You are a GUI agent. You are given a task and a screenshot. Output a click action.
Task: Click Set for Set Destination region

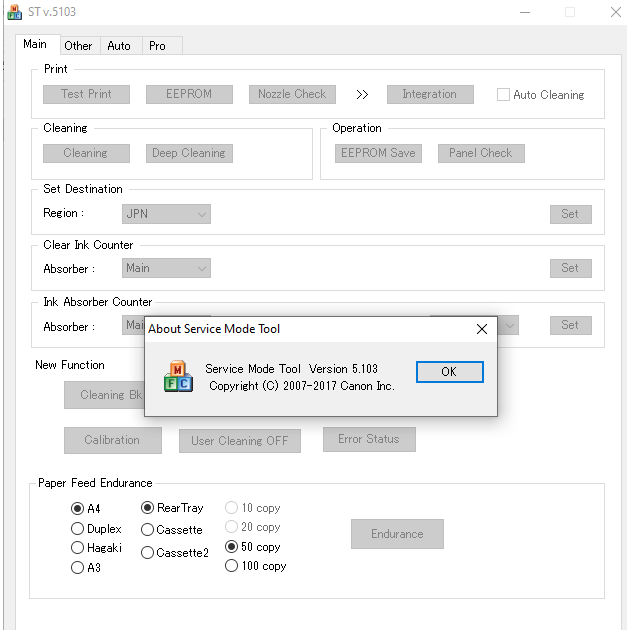tap(570, 214)
